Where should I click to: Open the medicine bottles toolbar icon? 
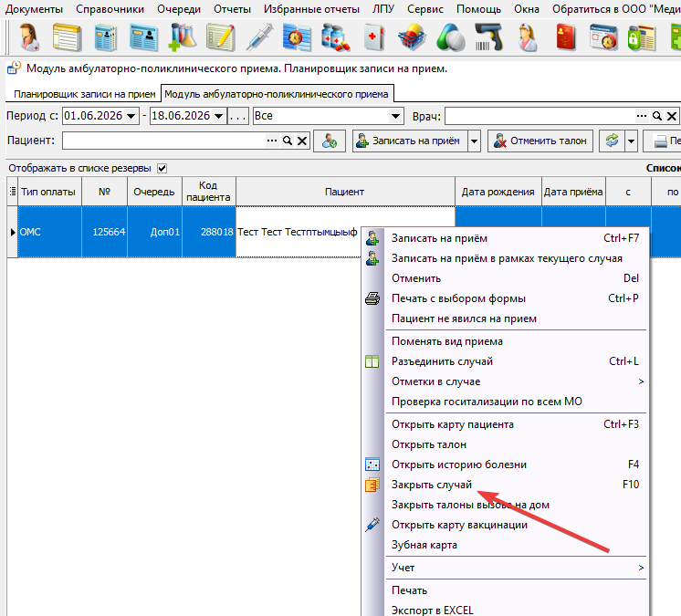(x=336, y=37)
